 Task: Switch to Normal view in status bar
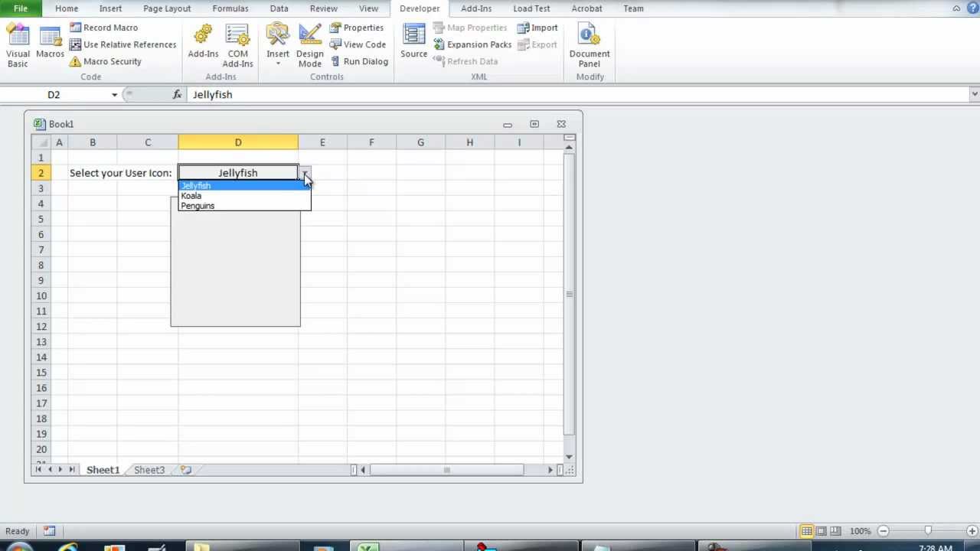(x=806, y=531)
